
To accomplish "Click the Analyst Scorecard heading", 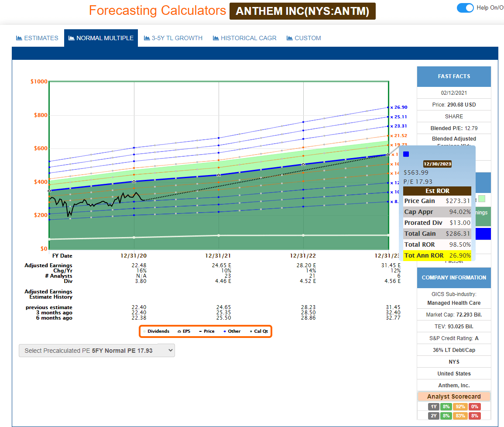I will pyautogui.click(x=454, y=396).
